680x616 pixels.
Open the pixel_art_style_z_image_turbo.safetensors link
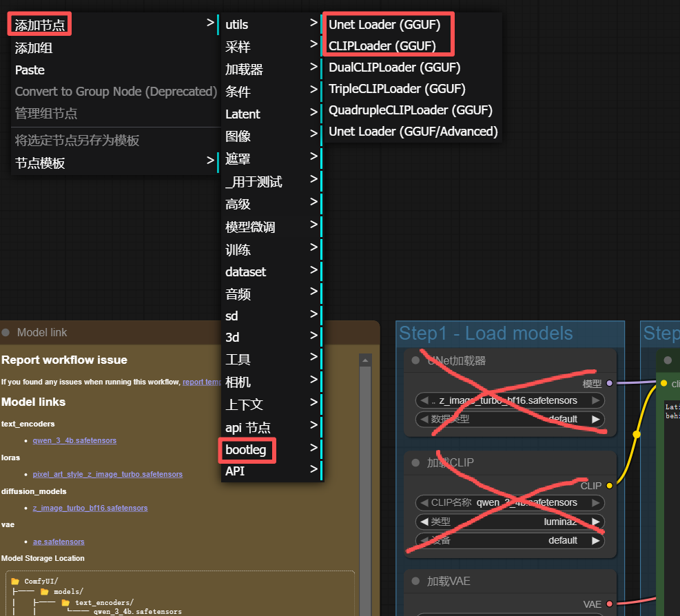[x=107, y=474]
